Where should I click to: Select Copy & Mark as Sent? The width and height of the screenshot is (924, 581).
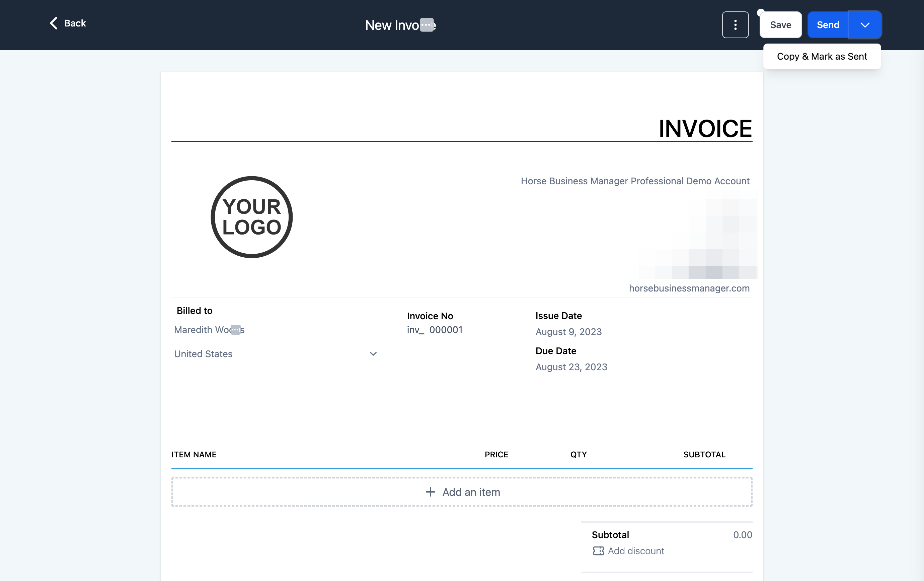click(822, 56)
